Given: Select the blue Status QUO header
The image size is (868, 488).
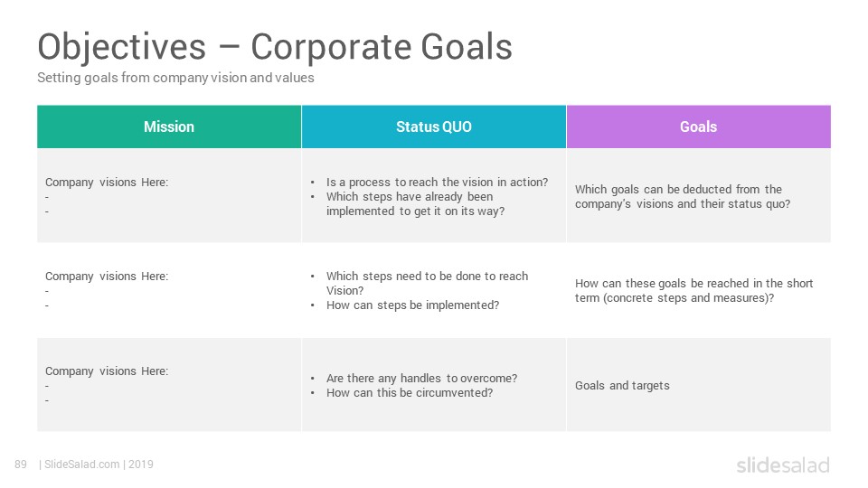Looking at the screenshot, I should coord(434,127).
